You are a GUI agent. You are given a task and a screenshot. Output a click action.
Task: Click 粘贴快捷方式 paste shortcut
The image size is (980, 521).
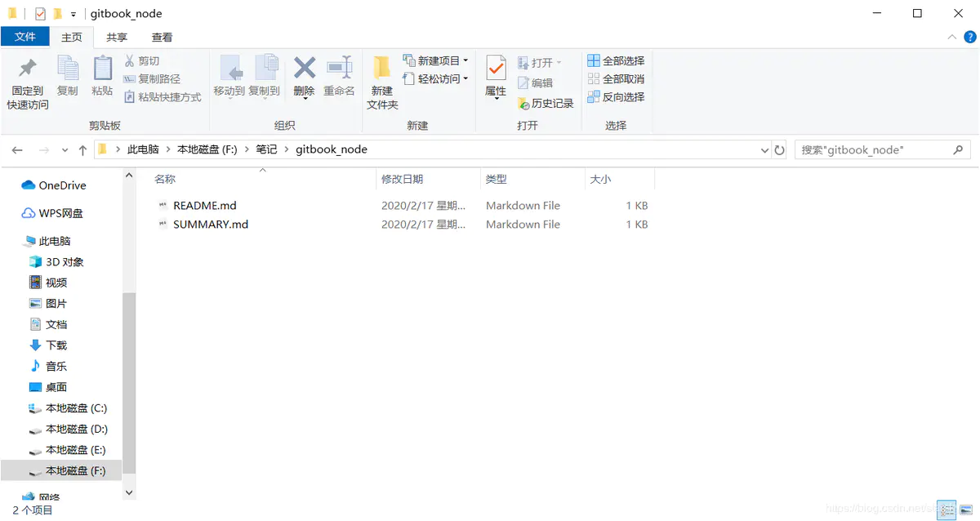[x=163, y=97]
